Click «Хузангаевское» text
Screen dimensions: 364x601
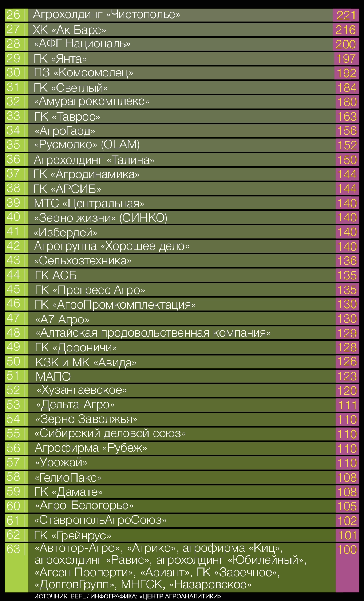click(82, 390)
